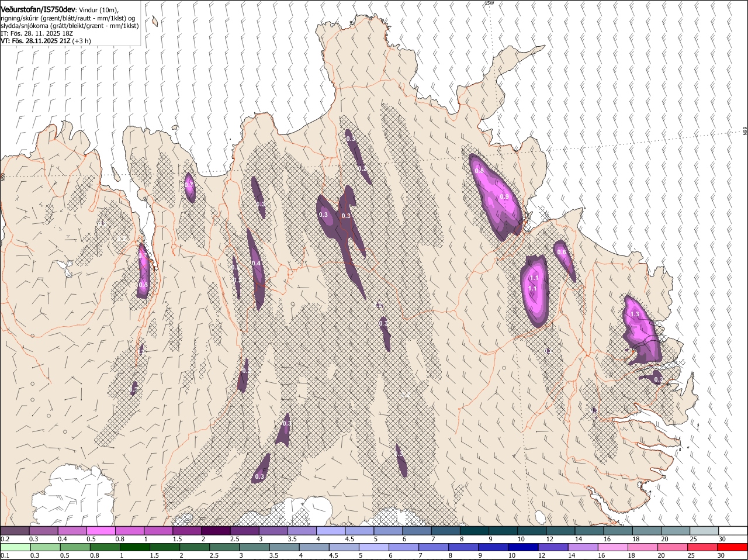Click upper legend swatch starting at 6
Image resolution: width=748 pixels, height=560 pixels.
[x=417, y=530]
